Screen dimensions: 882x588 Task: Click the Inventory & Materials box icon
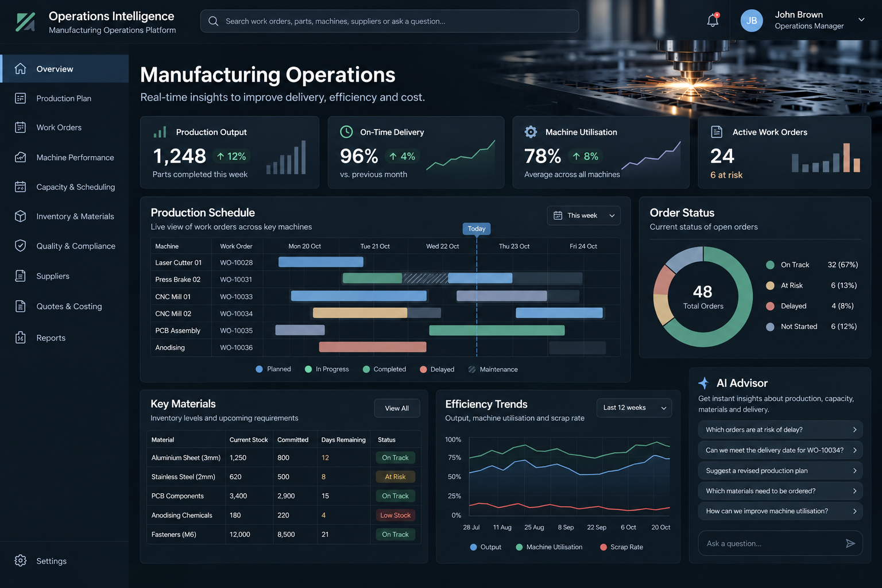click(21, 216)
